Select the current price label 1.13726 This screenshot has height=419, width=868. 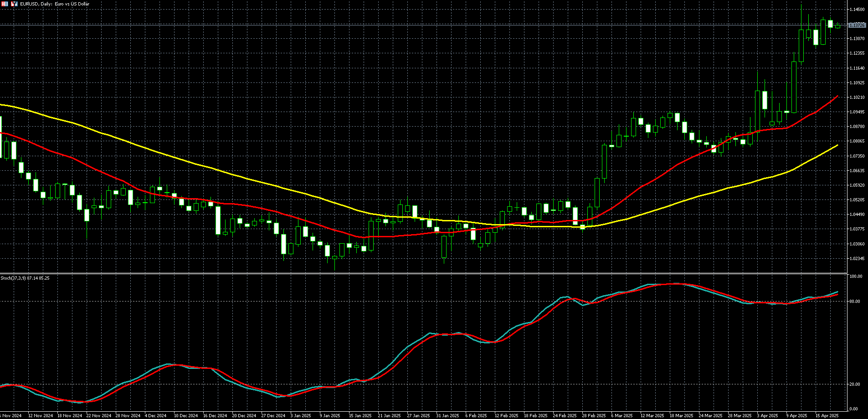(x=857, y=26)
